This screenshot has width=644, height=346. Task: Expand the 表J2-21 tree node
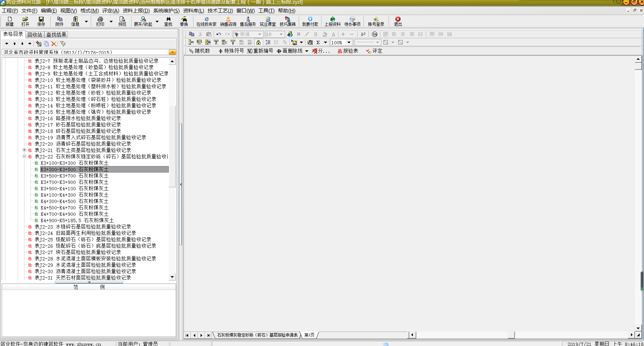pyautogui.click(x=24, y=150)
